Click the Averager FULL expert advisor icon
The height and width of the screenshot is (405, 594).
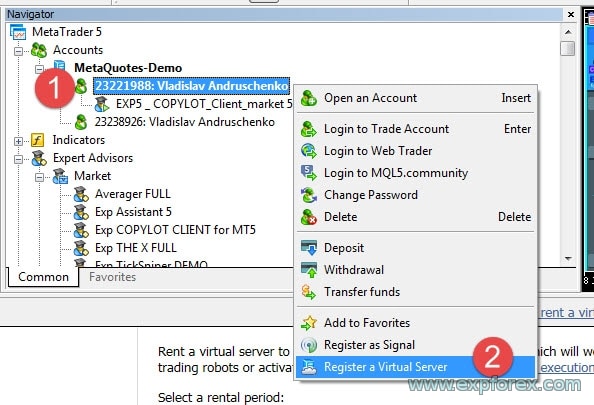pos(81,194)
